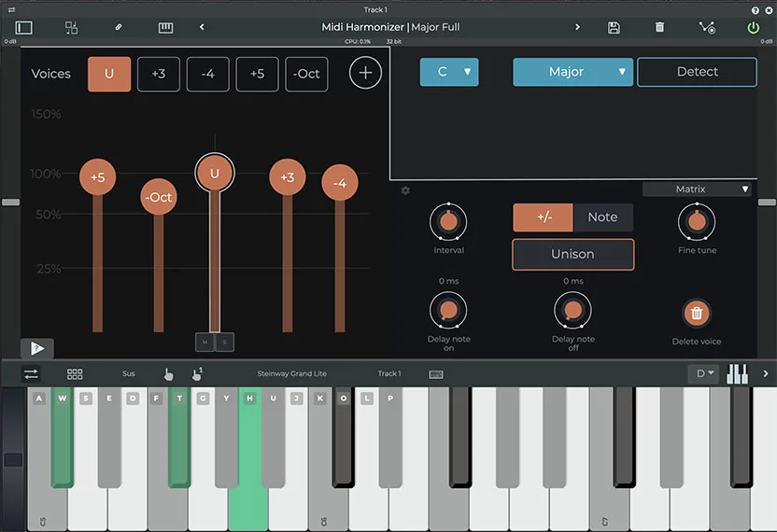Image resolution: width=777 pixels, height=532 pixels.
Task: Solo the U voice with the S button
Action: pyautogui.click(x=224, y=342)
